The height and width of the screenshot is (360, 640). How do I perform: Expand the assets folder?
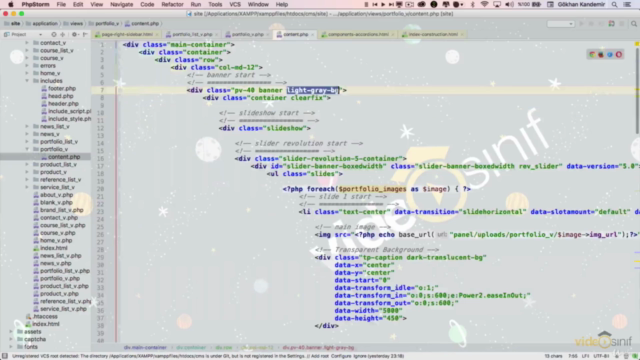click(11, 332)
